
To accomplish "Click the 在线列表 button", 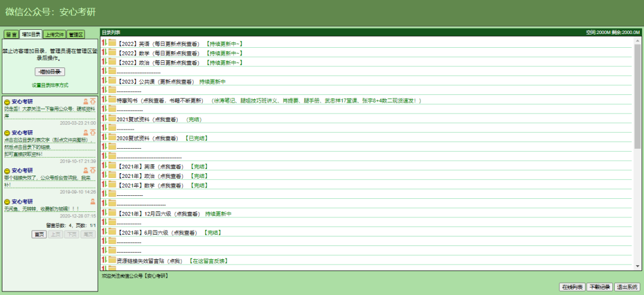I will (x=572, y=287).
